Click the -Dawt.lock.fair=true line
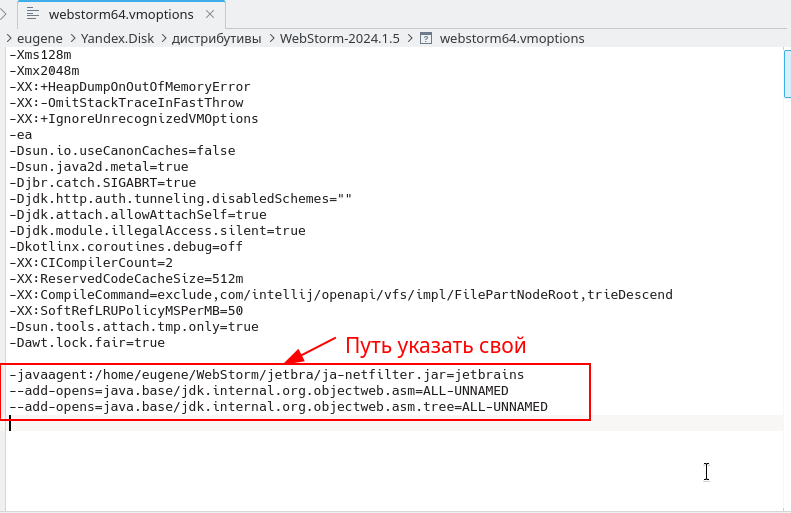The image size is (791, 513). point(87,343)
